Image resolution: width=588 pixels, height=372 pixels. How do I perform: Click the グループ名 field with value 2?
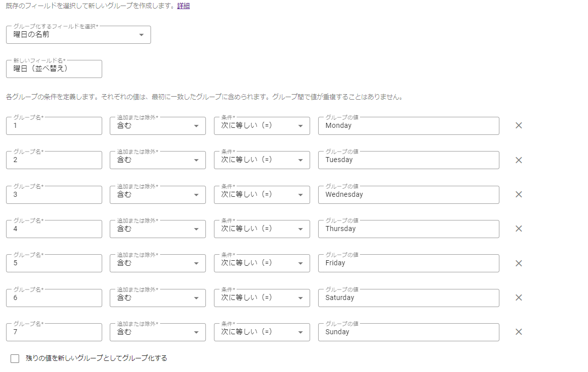(x=54, y=160)
